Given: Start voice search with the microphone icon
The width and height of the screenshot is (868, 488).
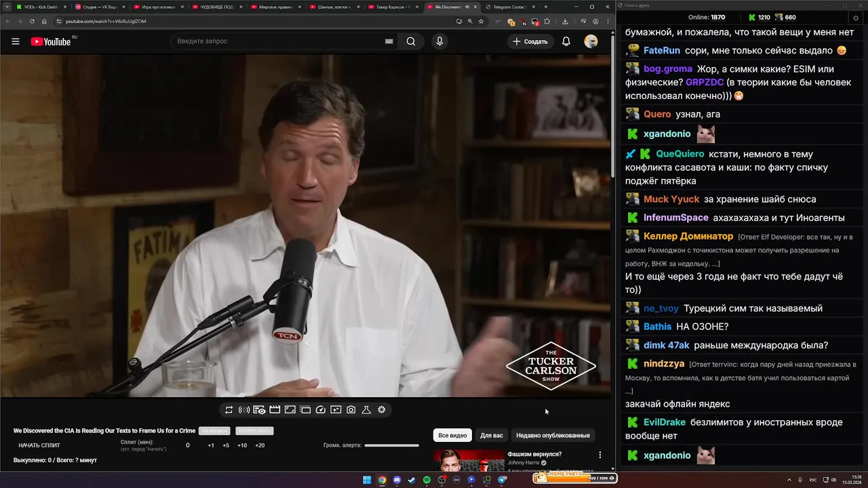Looking at the screenshot, I should pyautogui.click(x=439, y=41).
